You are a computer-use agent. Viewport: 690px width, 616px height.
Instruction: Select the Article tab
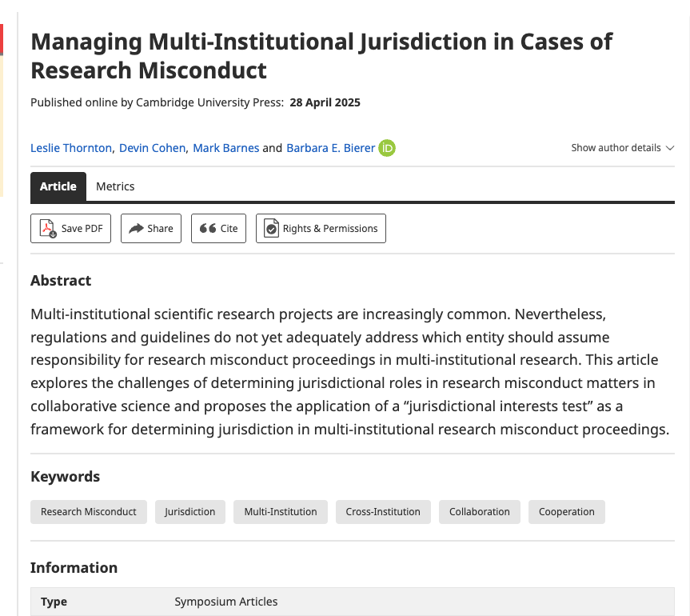58,186
